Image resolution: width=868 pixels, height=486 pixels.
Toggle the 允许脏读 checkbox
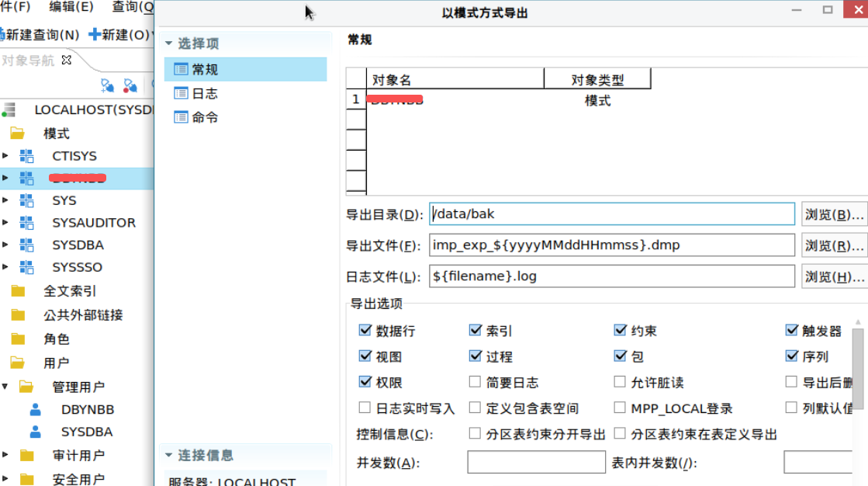619,382
